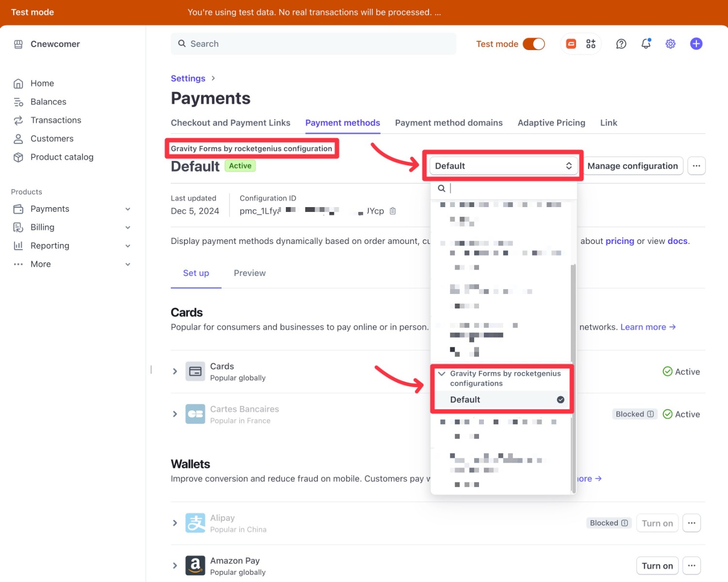The image size is (728, 582).
Task: Copy the configuration ID via the clipboard icon
Action: tap(393, 211)
